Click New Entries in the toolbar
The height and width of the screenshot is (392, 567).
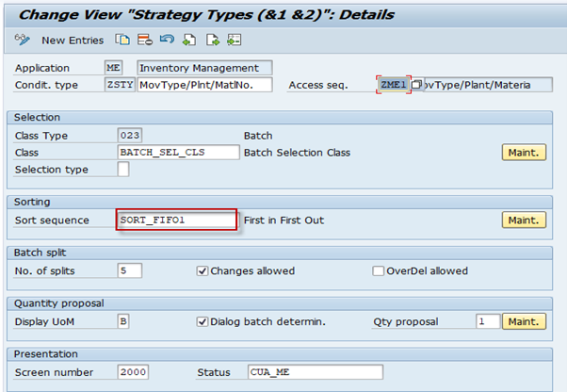(x=73, y=41)
